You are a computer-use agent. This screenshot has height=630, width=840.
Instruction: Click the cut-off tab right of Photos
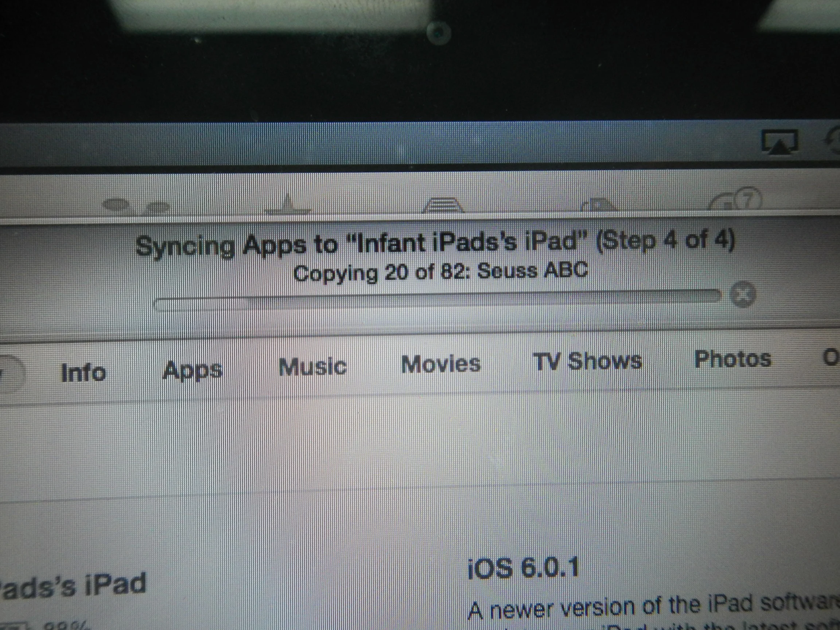click(832, 357)
